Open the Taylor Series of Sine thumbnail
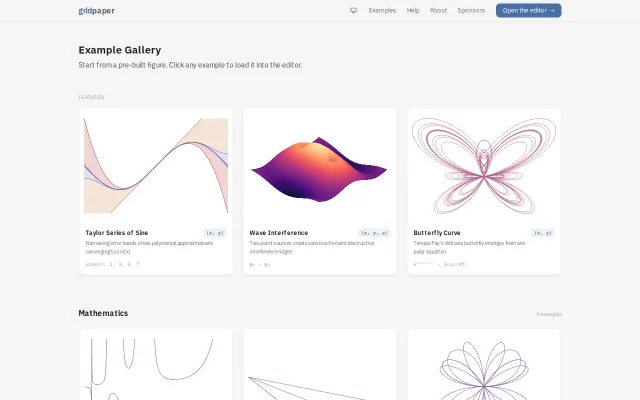640x400 pixels. (x=156, y=166)
